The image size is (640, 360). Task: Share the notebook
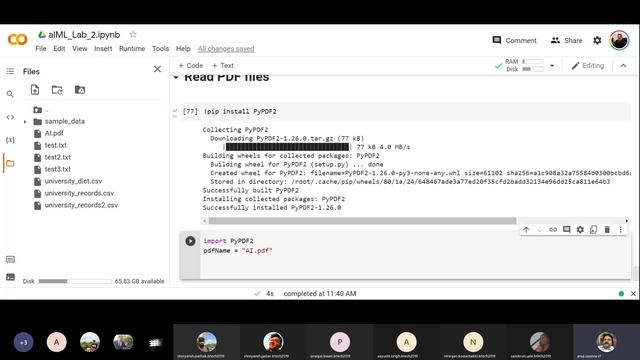coord(567,40)
